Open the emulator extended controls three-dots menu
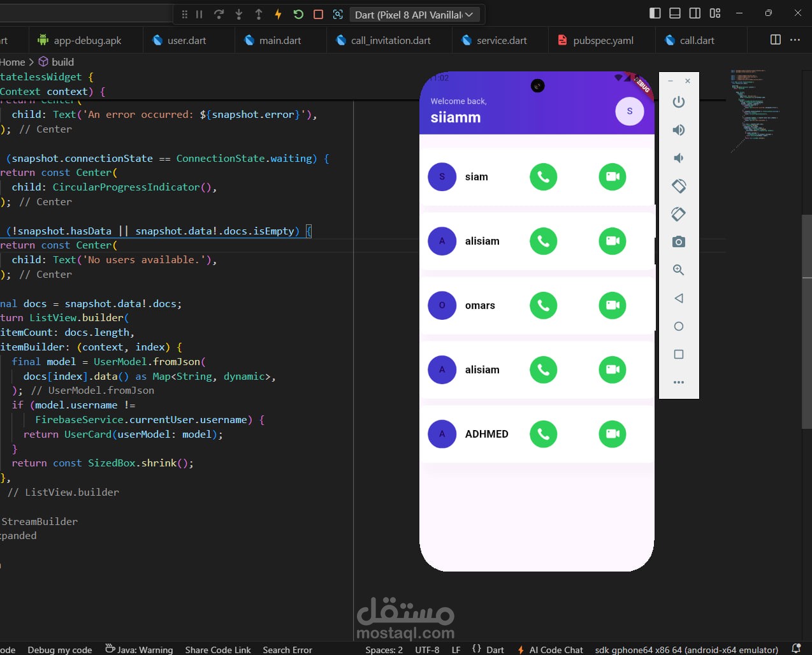Image resolution: width=812 pixels, height=655 pixels. click(679, 382)
